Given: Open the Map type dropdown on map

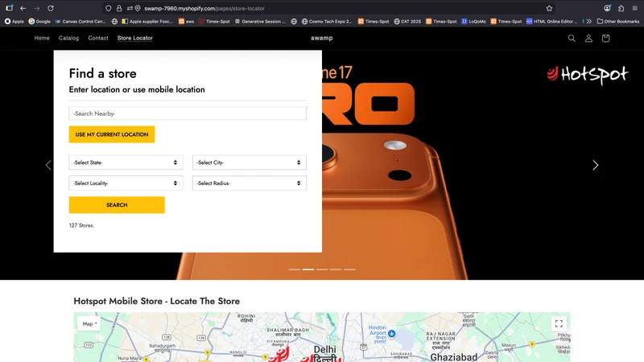Looking at the screenshot, I should (89, 324).
